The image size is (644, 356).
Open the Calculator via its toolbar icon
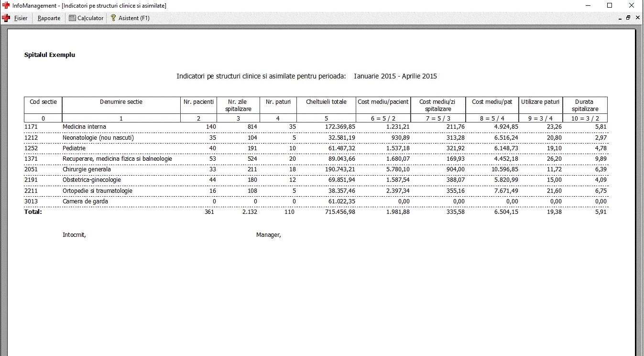click(x=72, y=18)
